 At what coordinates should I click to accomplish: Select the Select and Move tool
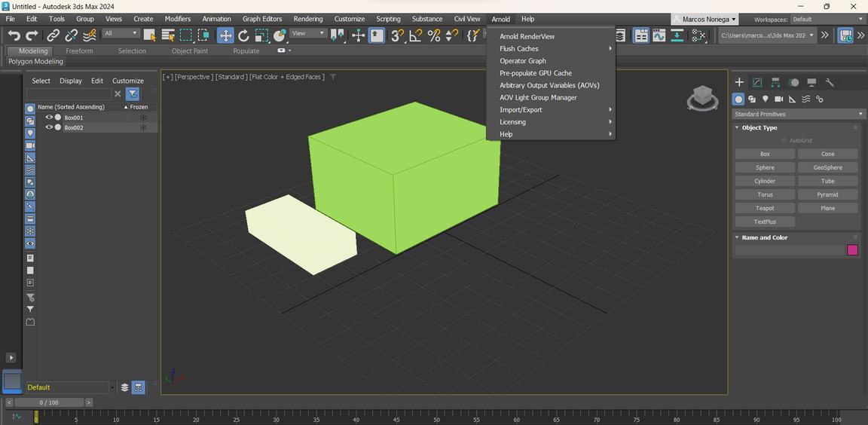[225, 35]
